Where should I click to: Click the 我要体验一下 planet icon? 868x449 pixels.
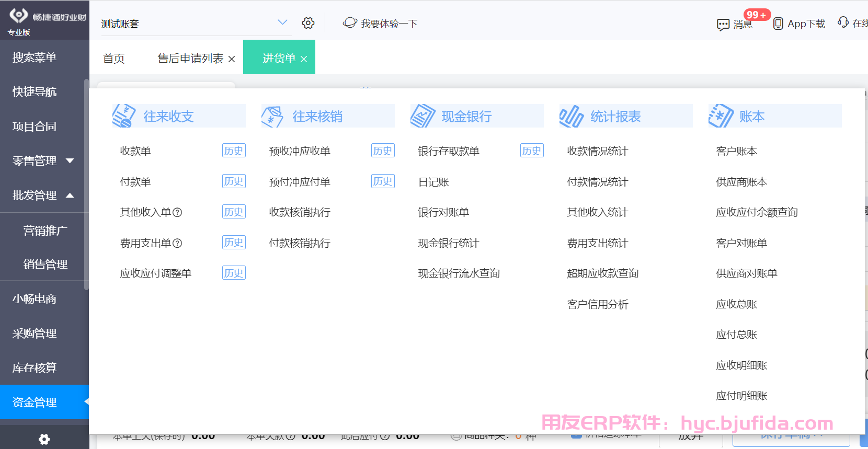pyautogui.click(x=350, y=23)
